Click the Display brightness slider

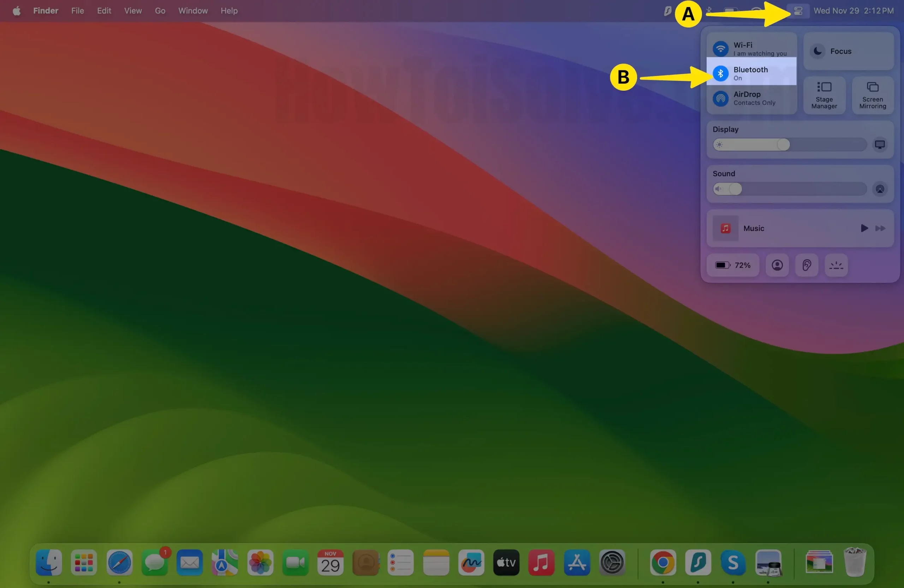pos(789,144)
